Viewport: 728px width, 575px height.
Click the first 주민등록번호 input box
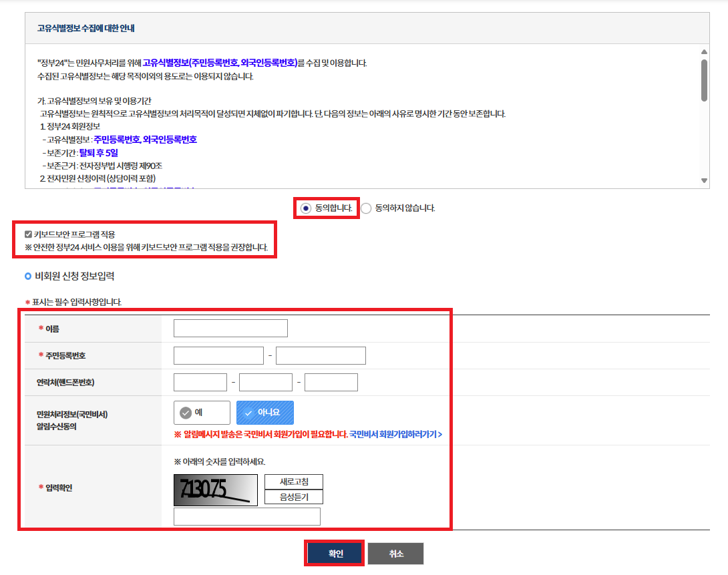(218, 355)
